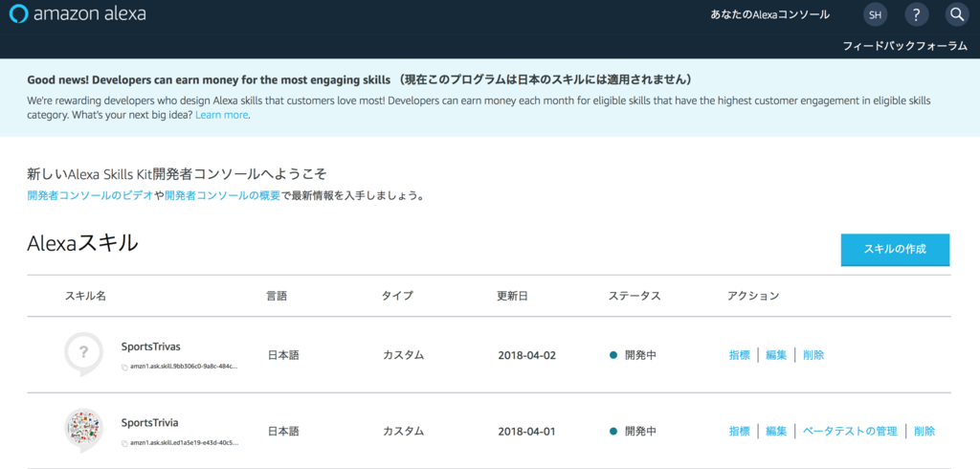Image resolution: width=980 pixels, height=469 pixels.
Task: Click the date 2018-04-02
Action: tap(527, 355)
